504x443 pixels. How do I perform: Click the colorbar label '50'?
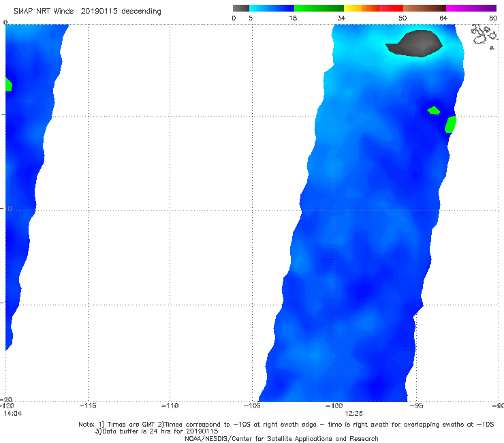point(403,18)
